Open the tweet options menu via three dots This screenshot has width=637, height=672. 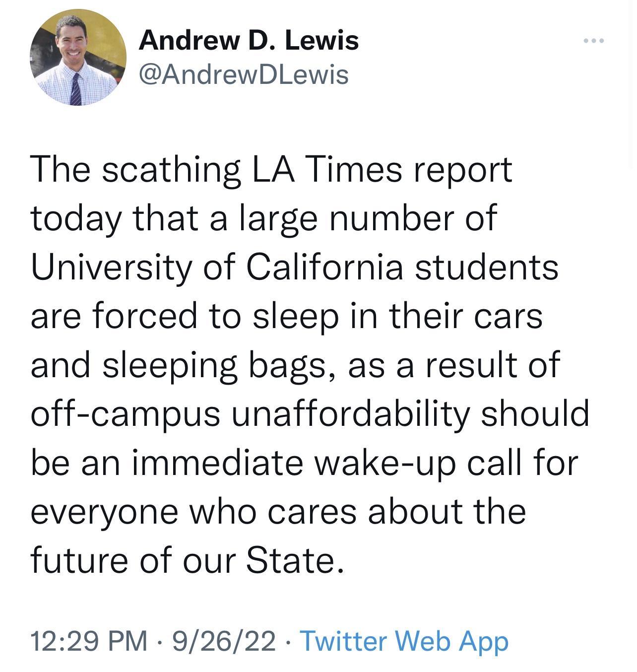[x=593, y=40]
